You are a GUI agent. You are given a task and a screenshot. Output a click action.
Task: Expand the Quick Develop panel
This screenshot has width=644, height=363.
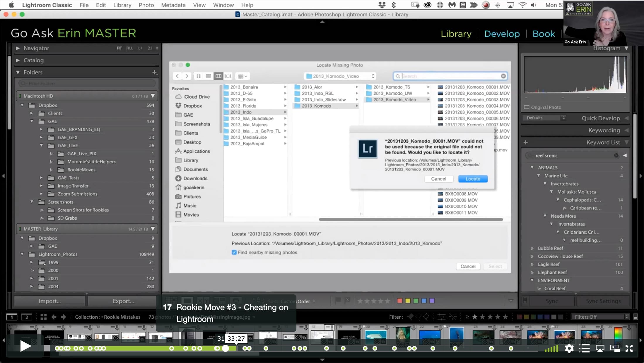tap(626, 118)
